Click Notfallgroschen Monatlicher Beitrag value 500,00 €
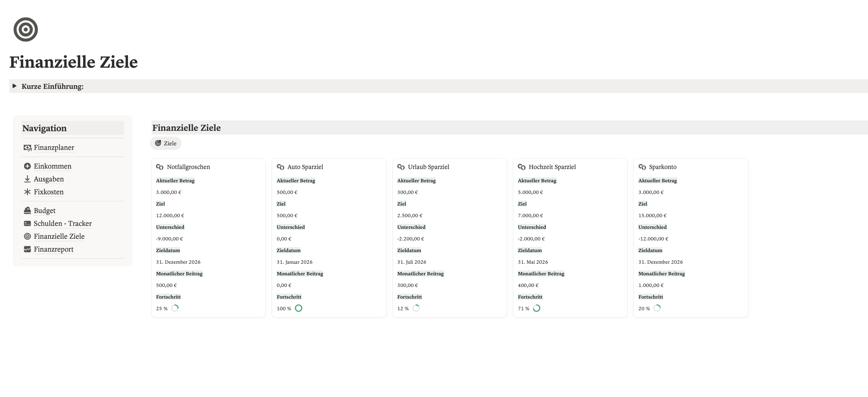This screenshot has height=397, width=868. [166, 285]
